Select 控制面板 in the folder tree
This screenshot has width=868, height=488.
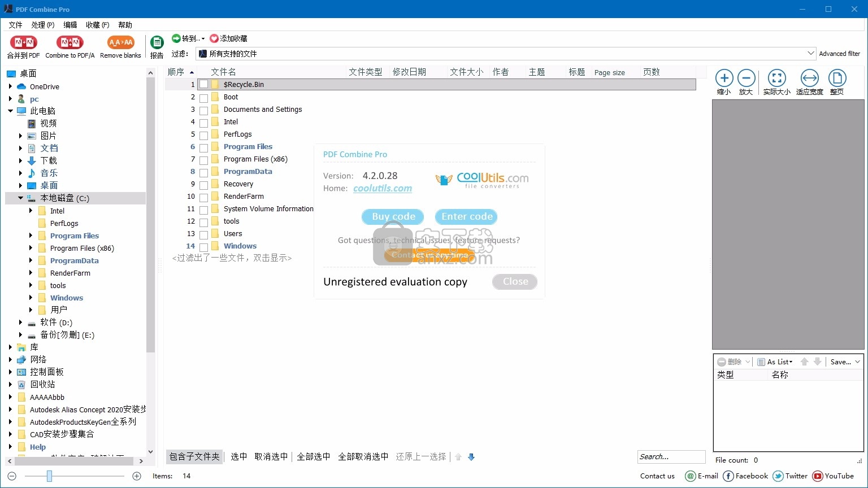47,372
